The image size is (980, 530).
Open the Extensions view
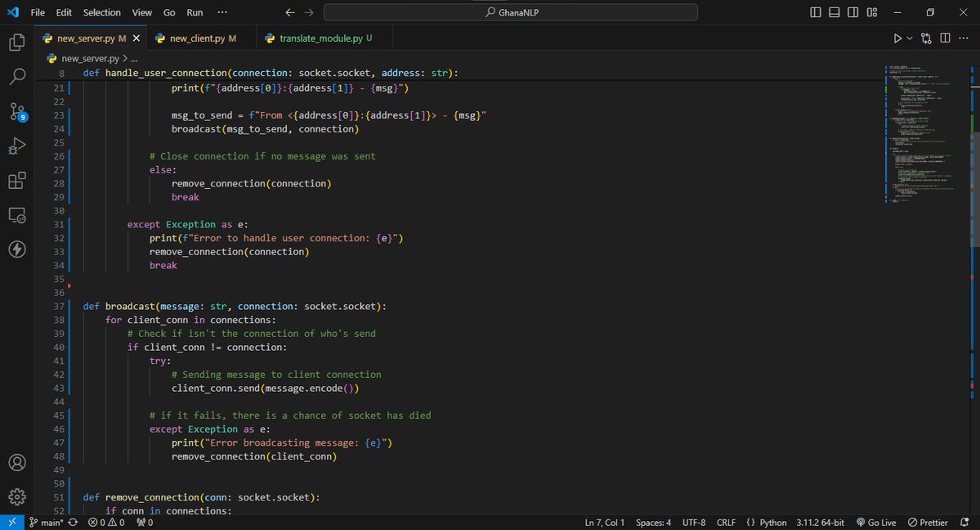click(17, 180)
